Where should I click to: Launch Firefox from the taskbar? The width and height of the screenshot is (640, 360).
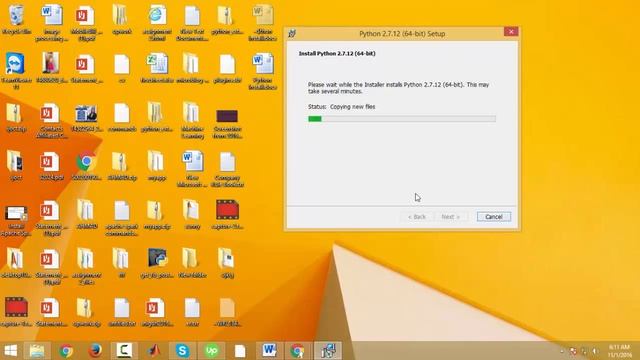pos(95,351)
